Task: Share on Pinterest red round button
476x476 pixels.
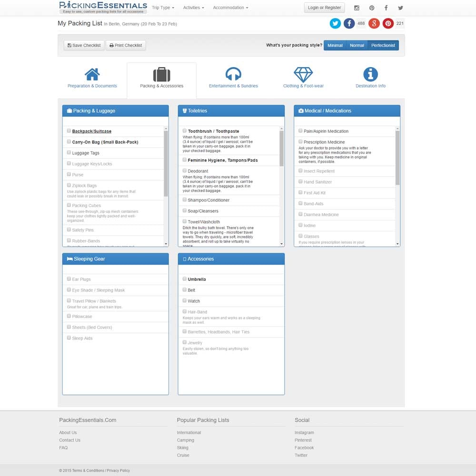Action: [x=388, y=23]
